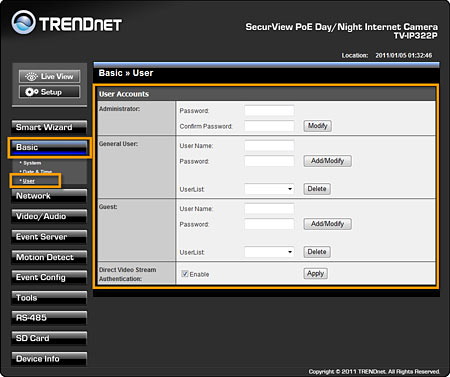This screenshot has height=377, width=450.
Task: Open the Smart Wizard menu
Action: click(49, 127)
